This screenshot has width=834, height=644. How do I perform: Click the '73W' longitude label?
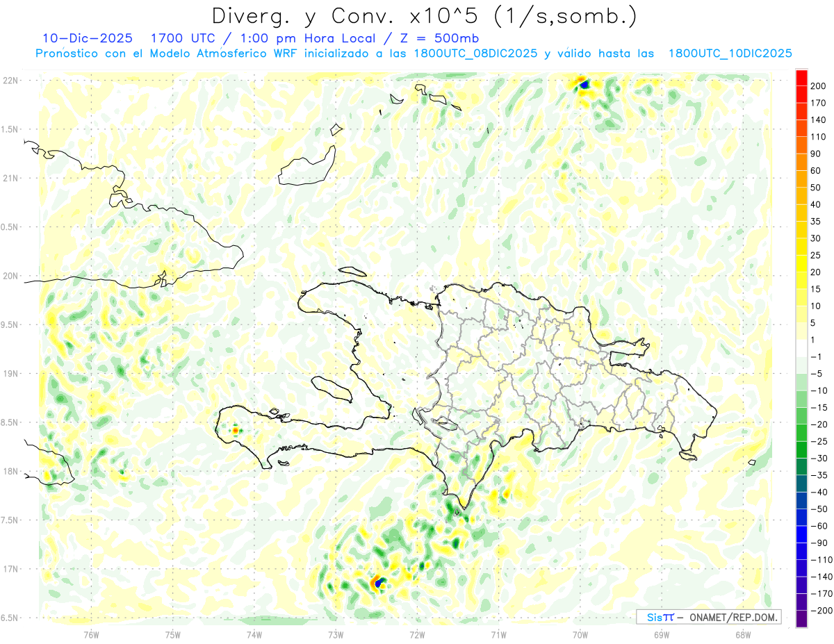click(x=336, y=634)
